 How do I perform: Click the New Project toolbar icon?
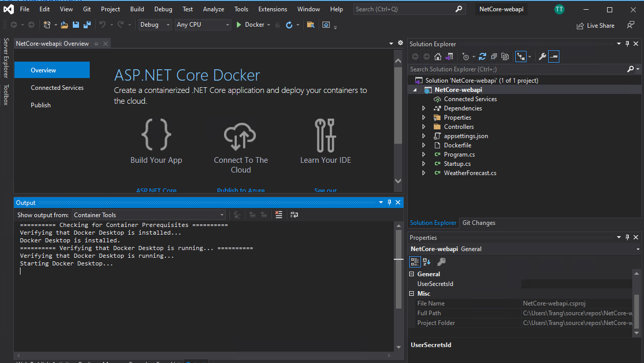click(x=47, y=25)
